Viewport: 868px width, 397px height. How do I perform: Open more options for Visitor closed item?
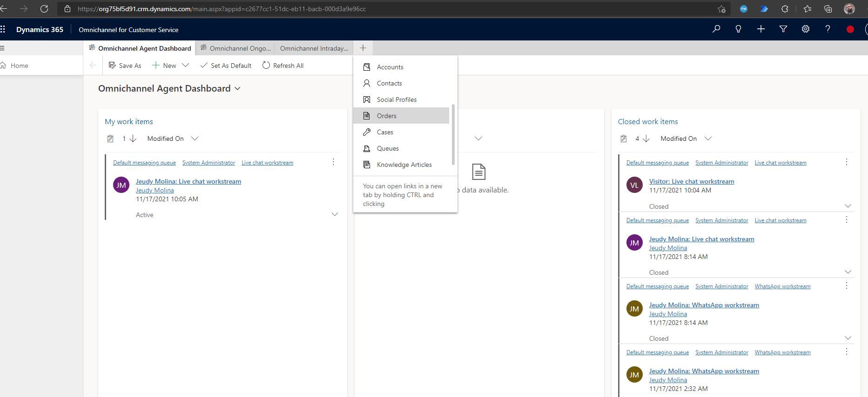(x=847, y=162)
